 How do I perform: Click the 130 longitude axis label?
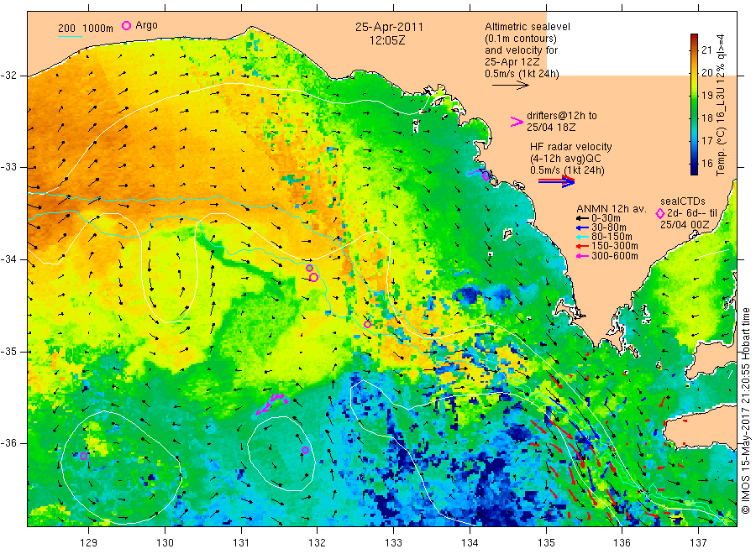point(165,543)
